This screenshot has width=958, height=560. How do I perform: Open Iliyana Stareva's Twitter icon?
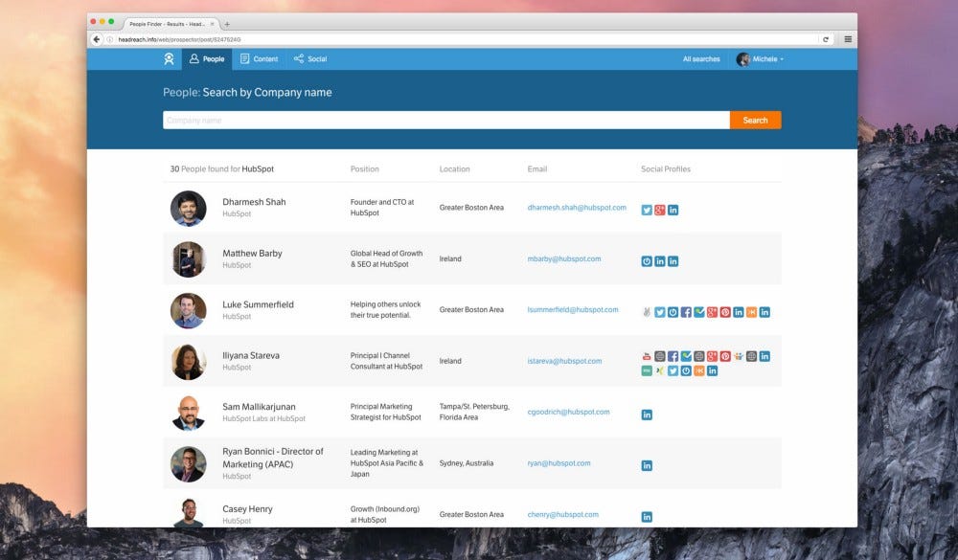point(673,370)
